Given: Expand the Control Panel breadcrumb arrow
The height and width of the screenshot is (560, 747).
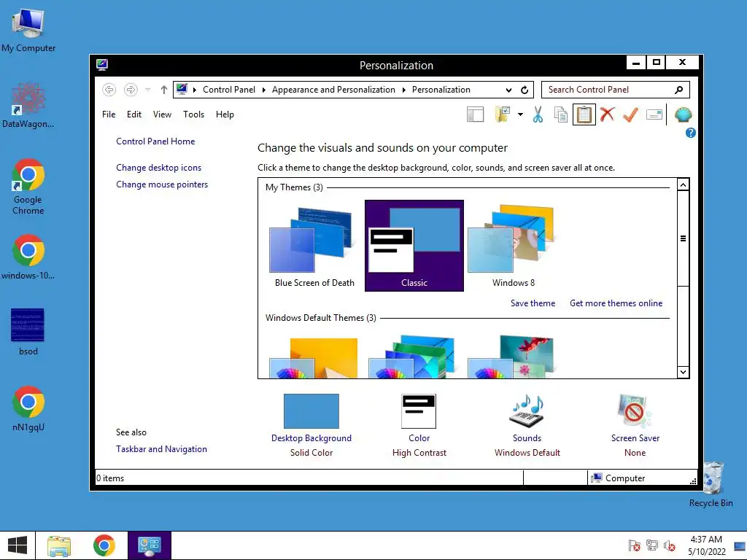Looking at the screenshot, I should (x=263, y=90).
